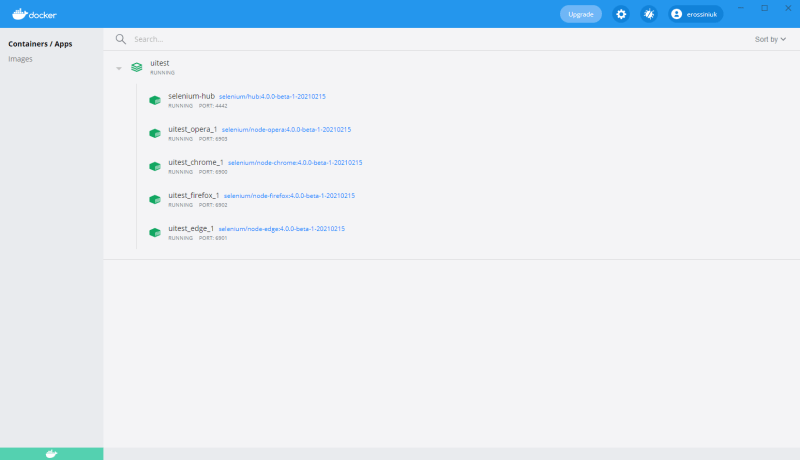Click the uitest_firefox_1 container icon
Screen dimensions: 800x460
[155, 199]
